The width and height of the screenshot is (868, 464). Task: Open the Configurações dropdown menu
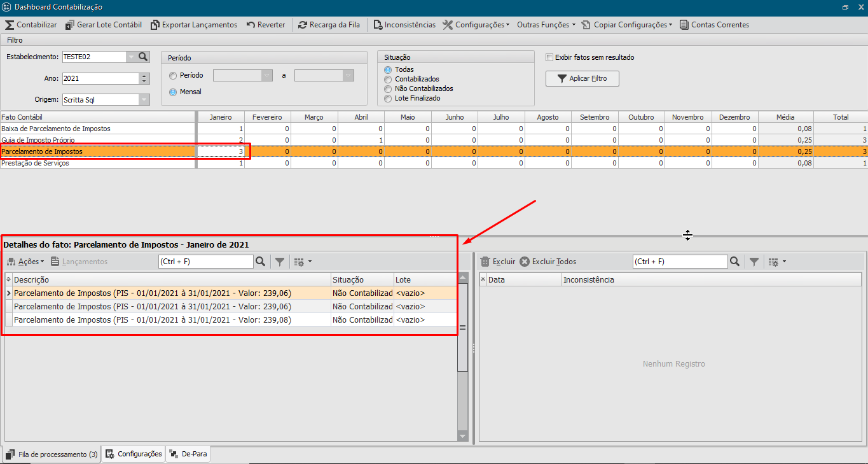pyautogui.click(x=476, y=25)
